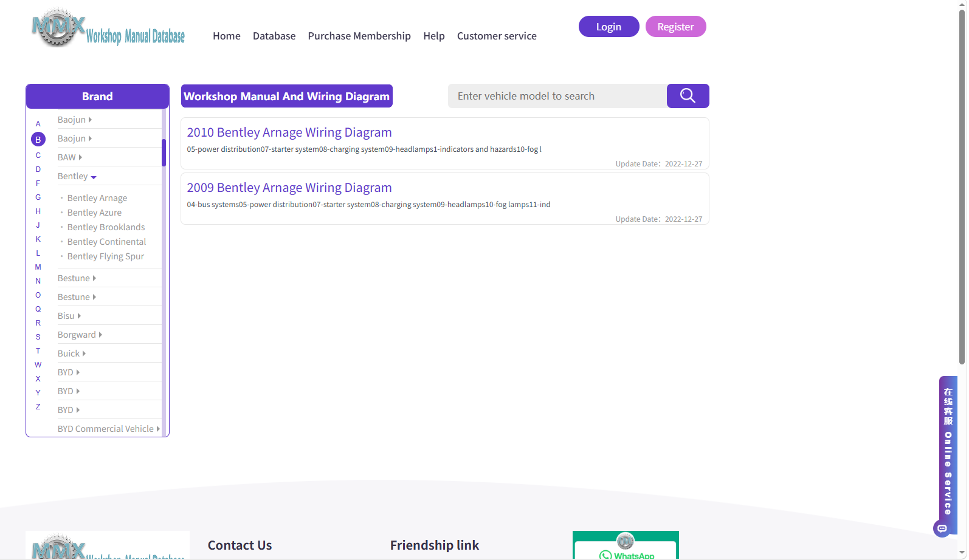
Task: Select letter A in brand index
Action: 38,124
